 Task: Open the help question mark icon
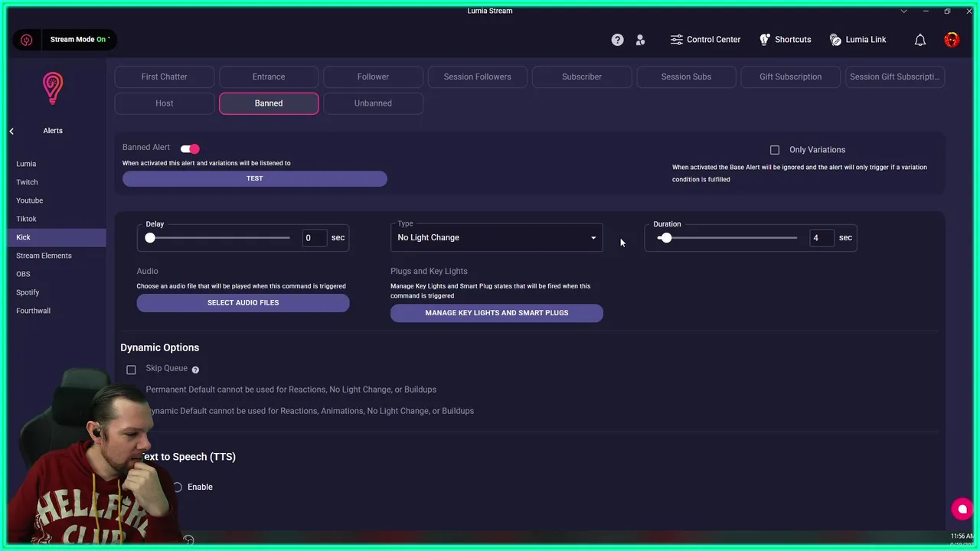(x=617, y=40)
